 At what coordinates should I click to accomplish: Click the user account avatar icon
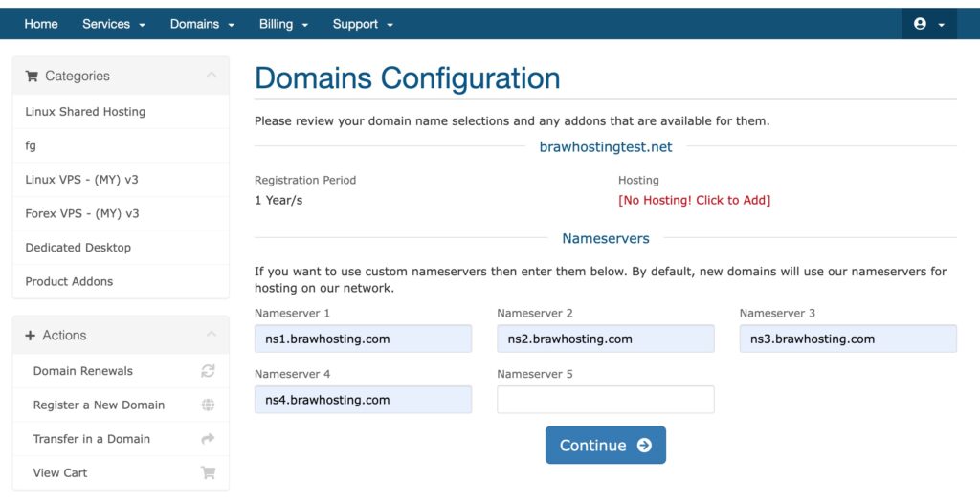(920, 24)
